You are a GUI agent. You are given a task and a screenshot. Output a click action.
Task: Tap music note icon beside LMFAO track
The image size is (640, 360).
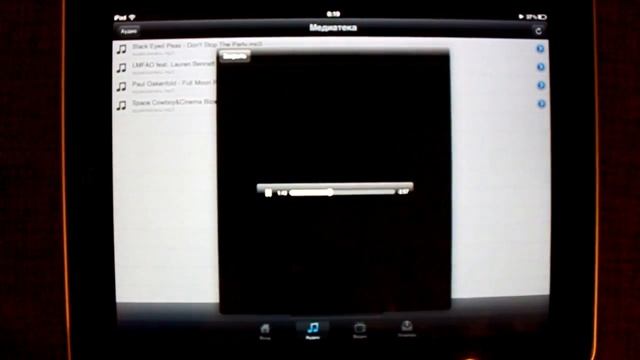[x=121, y=68]
